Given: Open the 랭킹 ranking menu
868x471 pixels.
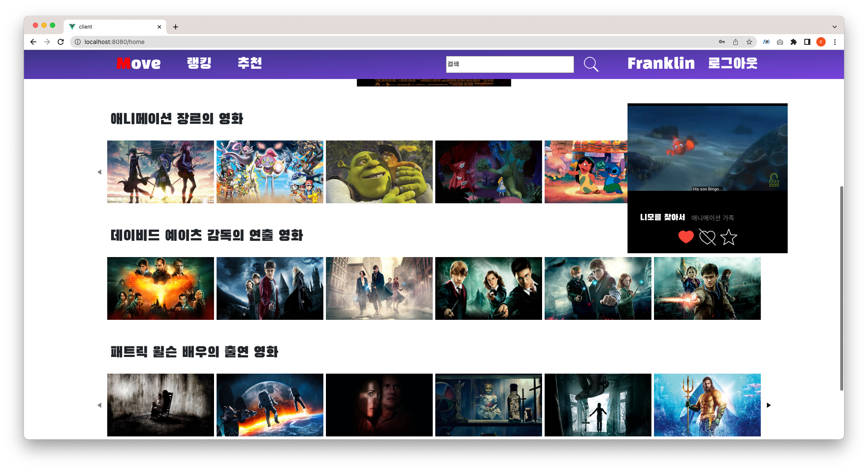Looking at the screenshot, I should pyautogui.click(x=199, y=63).
